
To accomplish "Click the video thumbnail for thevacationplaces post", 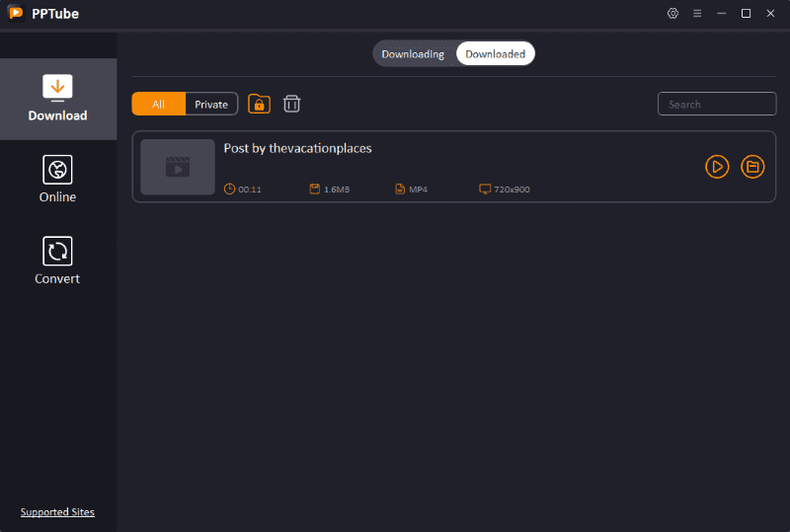I will pos(178,167).
